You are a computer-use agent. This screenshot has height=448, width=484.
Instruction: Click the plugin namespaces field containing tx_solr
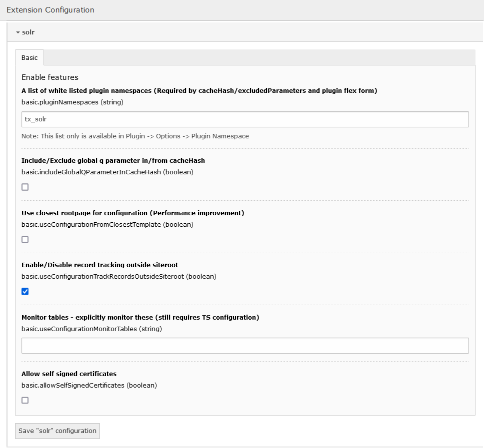245,119
